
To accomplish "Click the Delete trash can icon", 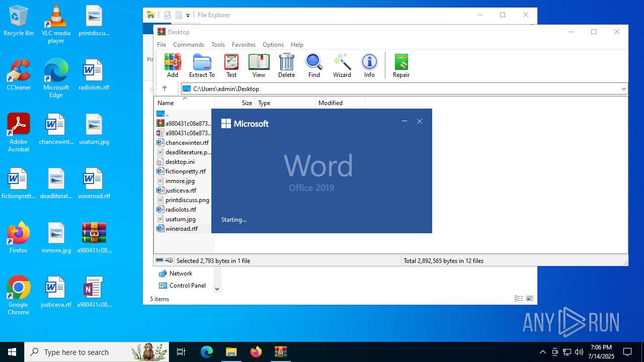I will pyautogui.click(x=286, y=66).
